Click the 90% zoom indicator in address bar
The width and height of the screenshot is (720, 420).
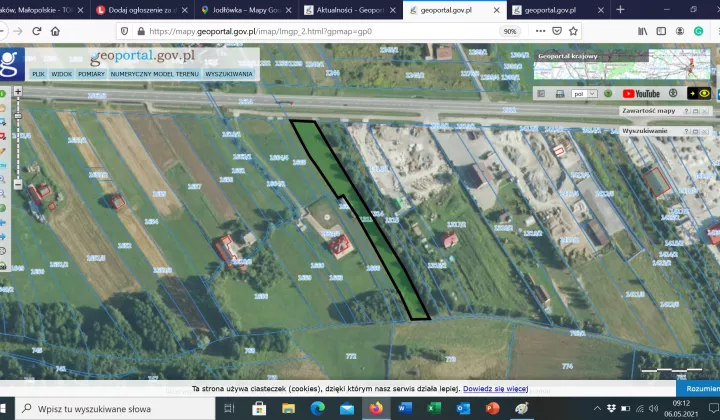tap(510, 31)
